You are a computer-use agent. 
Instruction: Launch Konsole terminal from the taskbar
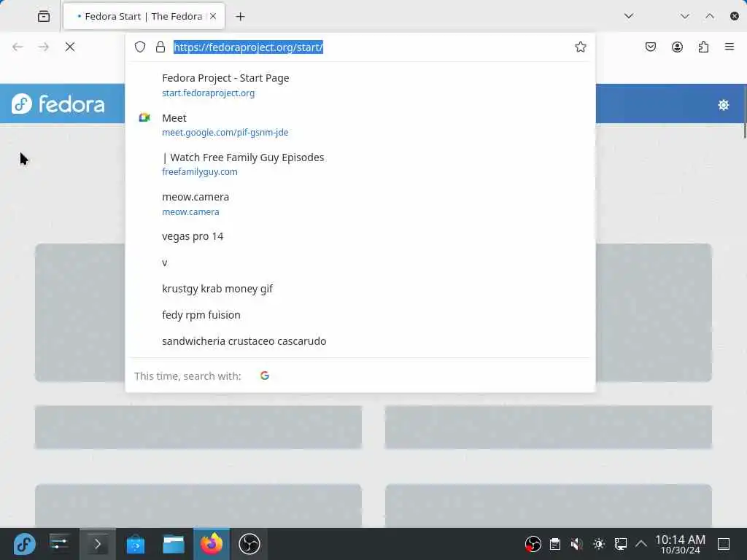[97, 544]
